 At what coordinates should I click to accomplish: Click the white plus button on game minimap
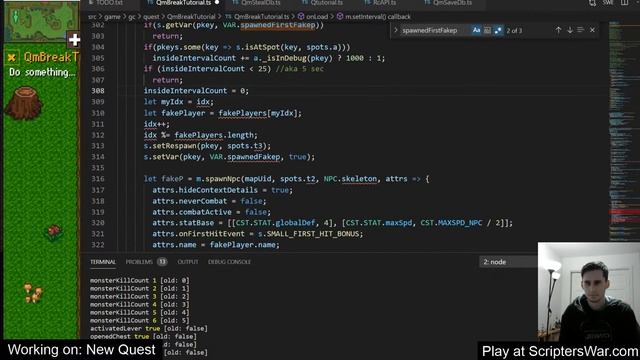pos(74,40)
